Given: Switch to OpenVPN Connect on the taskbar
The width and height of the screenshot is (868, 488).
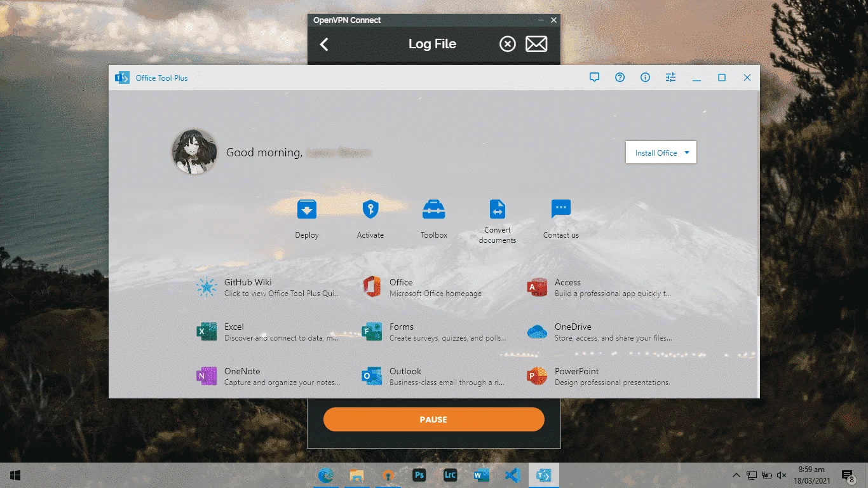Looking at the screenshot, I should coord(388,475).
